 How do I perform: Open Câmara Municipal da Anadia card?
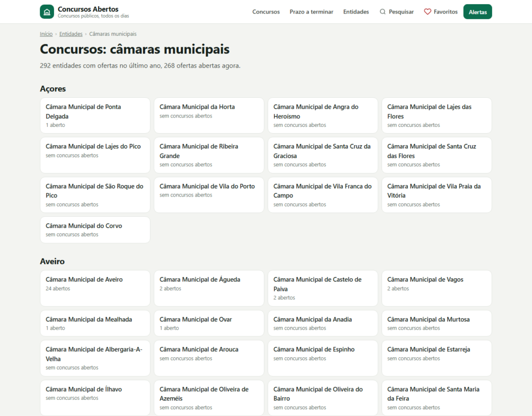[x=323, y=323]
